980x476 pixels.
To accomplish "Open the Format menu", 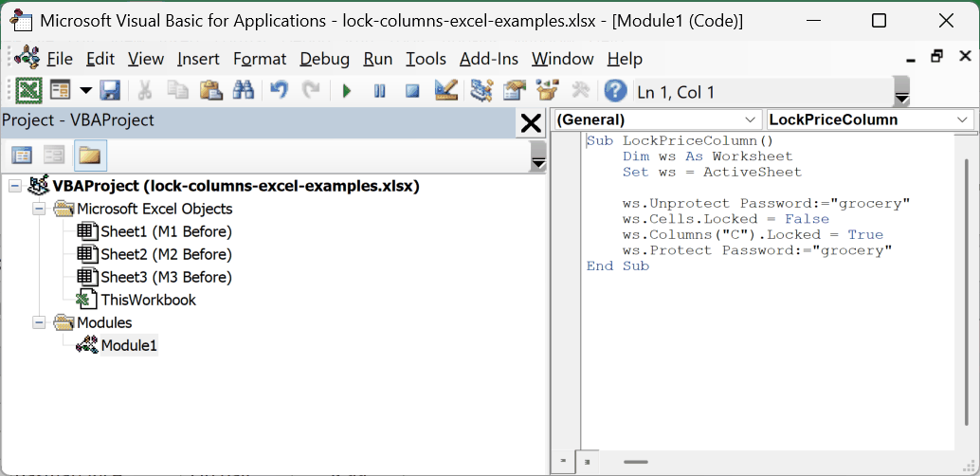I will [x=260, y=59].
